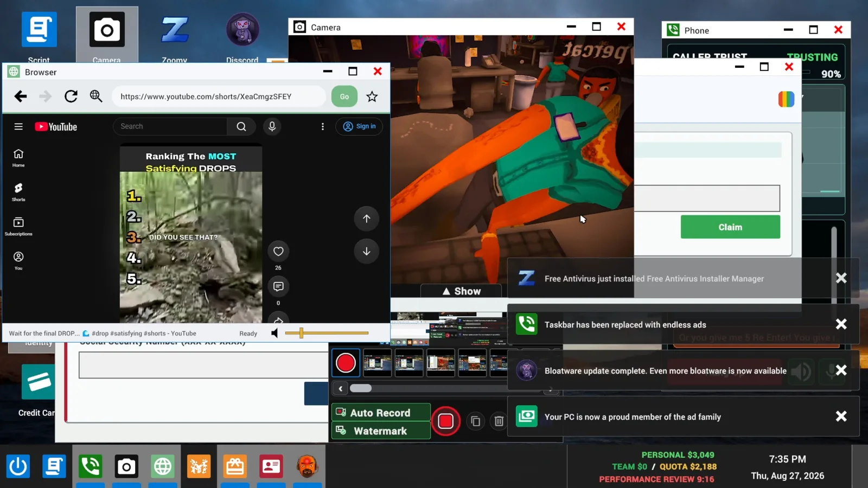Reload the page in the Browser

[71, 97]
